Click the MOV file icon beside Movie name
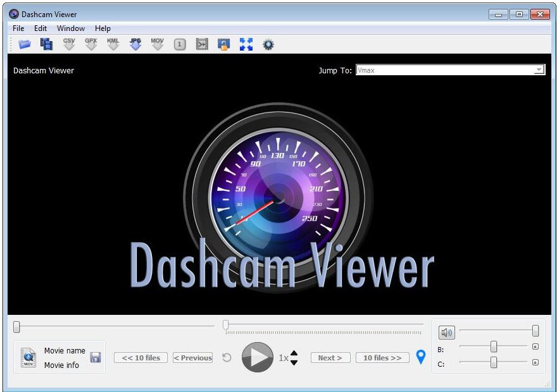This screenshot has height=392, width=557. [x=28, y=357]
